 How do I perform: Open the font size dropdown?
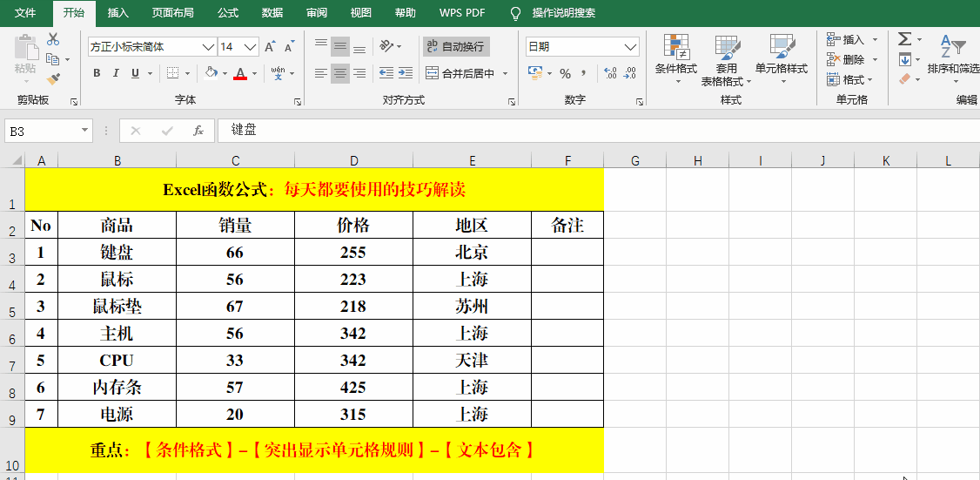[251, 47]
